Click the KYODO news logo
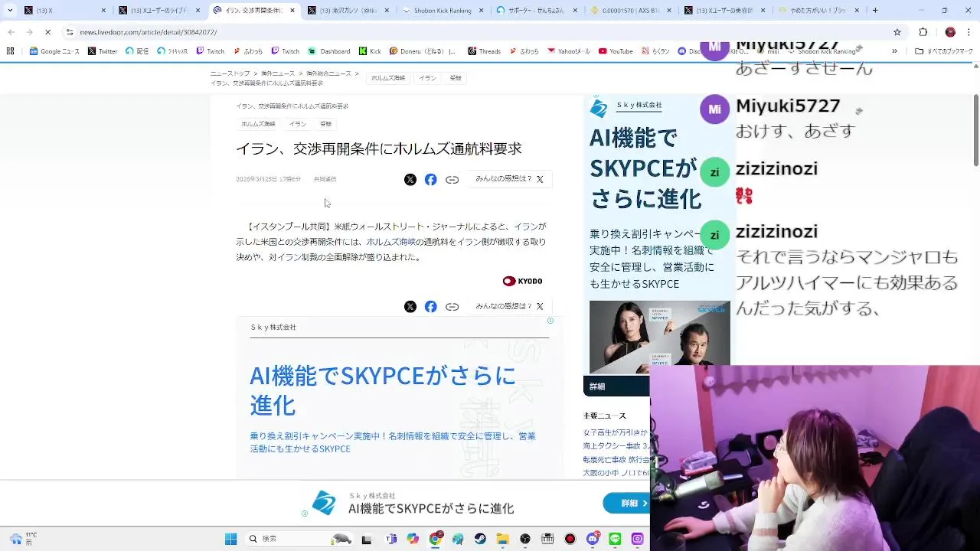This screenshot has height=551, width=980. pyautogui.click(x=522, y=281)
